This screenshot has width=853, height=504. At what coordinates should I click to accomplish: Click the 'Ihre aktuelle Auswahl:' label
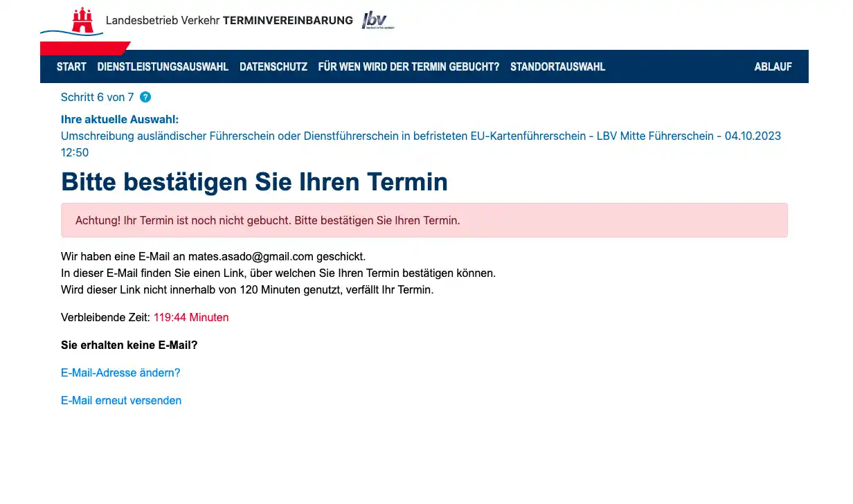tap(120, 120)
